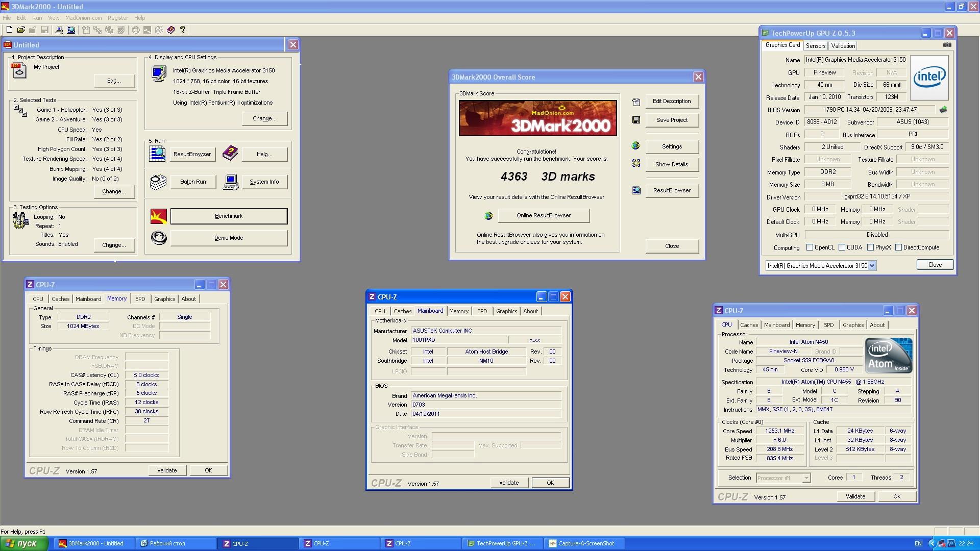
Task: Click the New project toolbar icon
Action: tap(9, 30)
